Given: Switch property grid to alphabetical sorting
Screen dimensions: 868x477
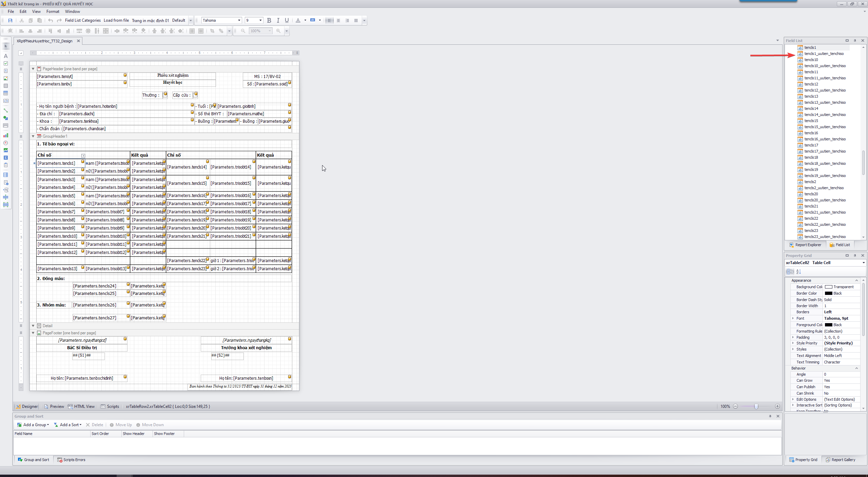Looking at the screenshot, I should pos(798,272).
